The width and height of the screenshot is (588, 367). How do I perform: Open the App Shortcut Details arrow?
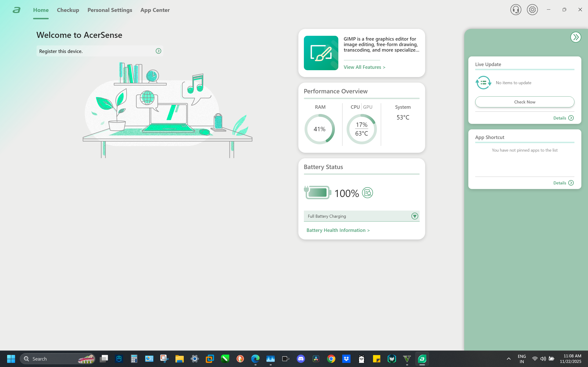571,183
